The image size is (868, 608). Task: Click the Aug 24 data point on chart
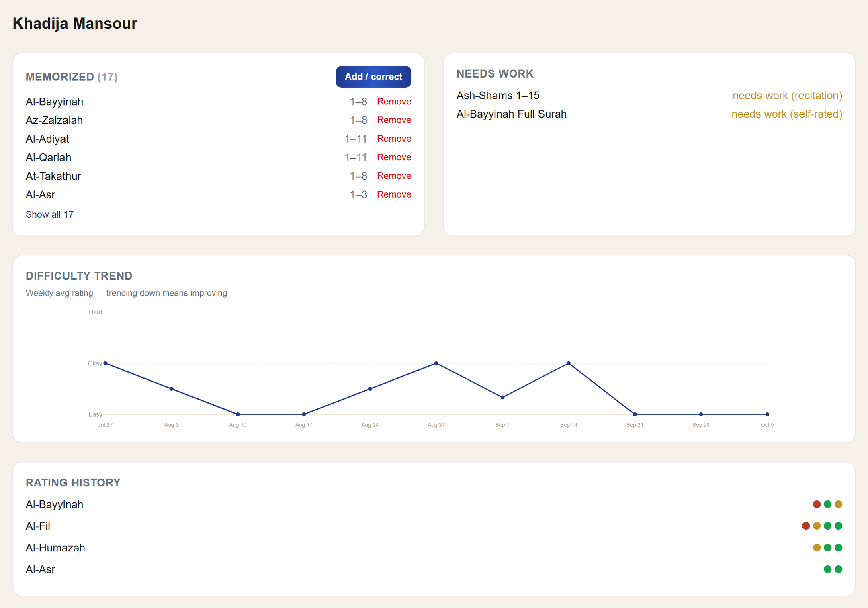[x=370, y=389]
